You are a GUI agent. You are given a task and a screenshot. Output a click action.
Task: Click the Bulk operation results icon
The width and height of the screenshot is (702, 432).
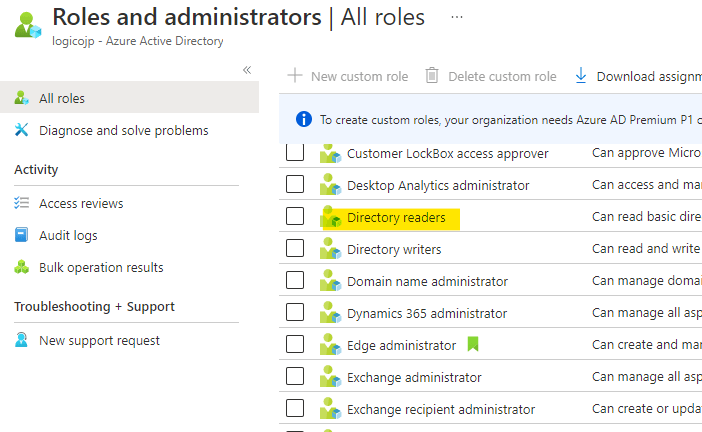point(22,267)
